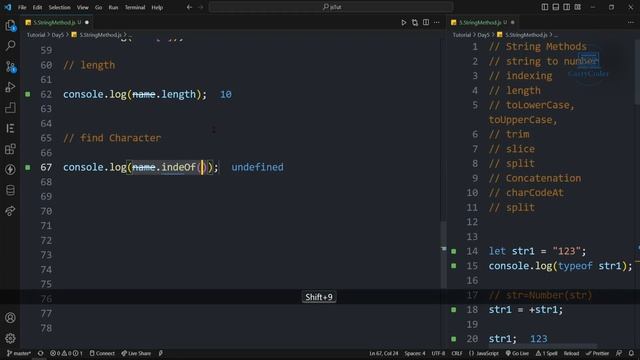640x360 pixels.
Task: Open the Spaces: 4 indentation picker
Action: 415,353
